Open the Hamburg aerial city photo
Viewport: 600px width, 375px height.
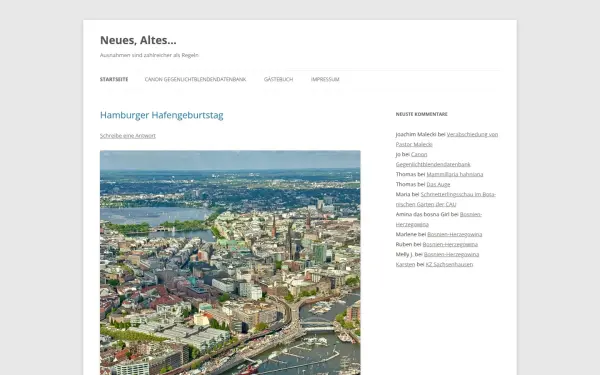click(230, 262)
